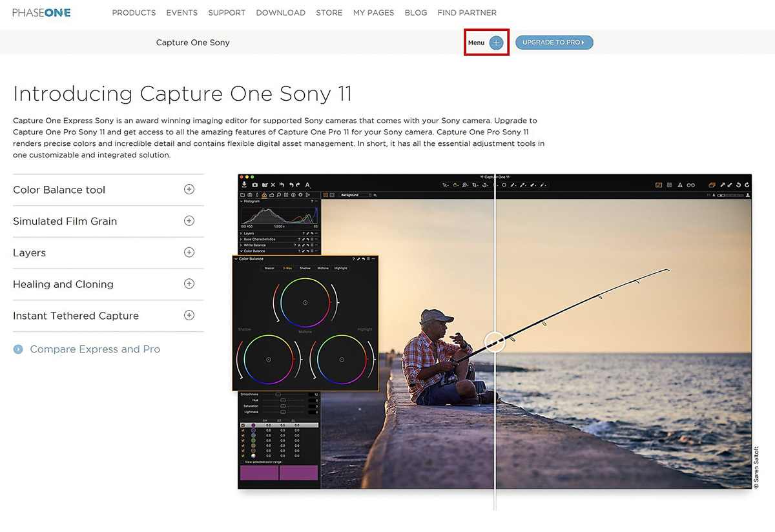Screen dimensions: 775x532
Task: Click the Phase One logo
Action: point(42,12)
